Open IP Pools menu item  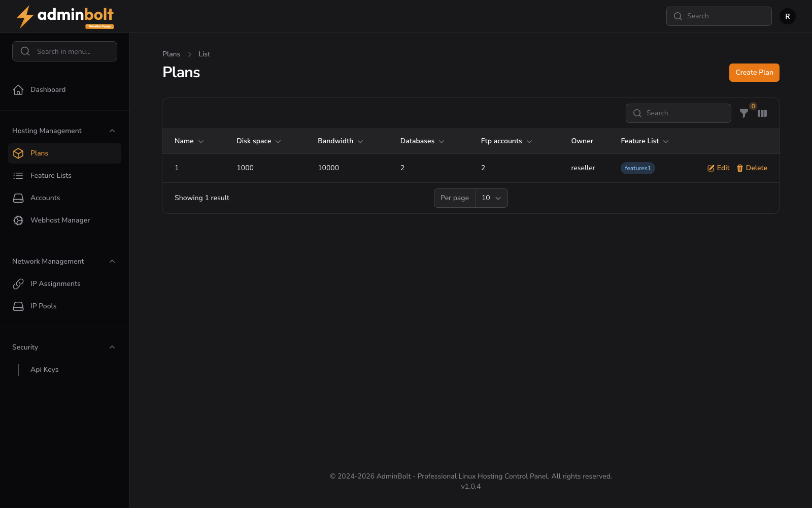pos(64,306)
